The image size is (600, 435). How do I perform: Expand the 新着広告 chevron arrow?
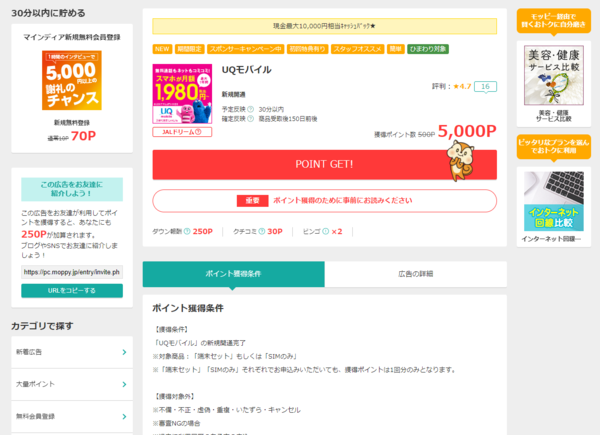pyautogui.click(x=124, y=352)
